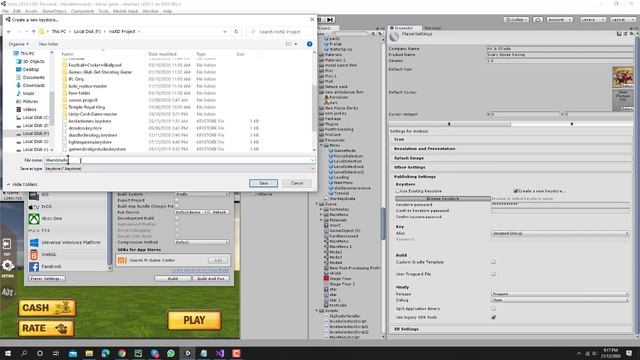Open the view options dropdown in the dialog
The width and height of the screenshot is (640, 360).
[x=292, y=44]
